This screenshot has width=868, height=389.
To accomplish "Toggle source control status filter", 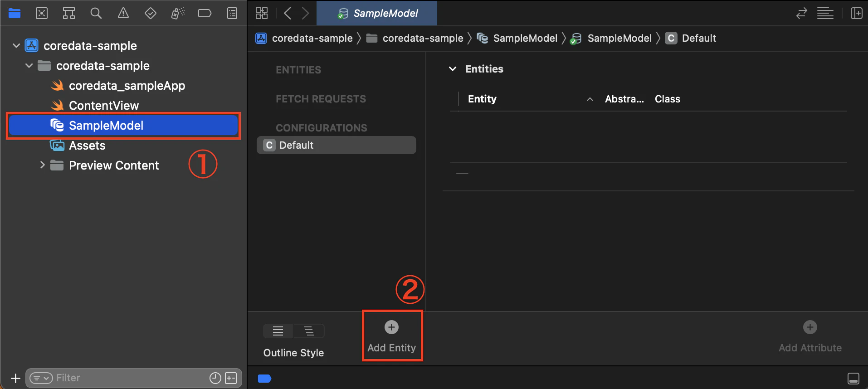I will (231, 378).
